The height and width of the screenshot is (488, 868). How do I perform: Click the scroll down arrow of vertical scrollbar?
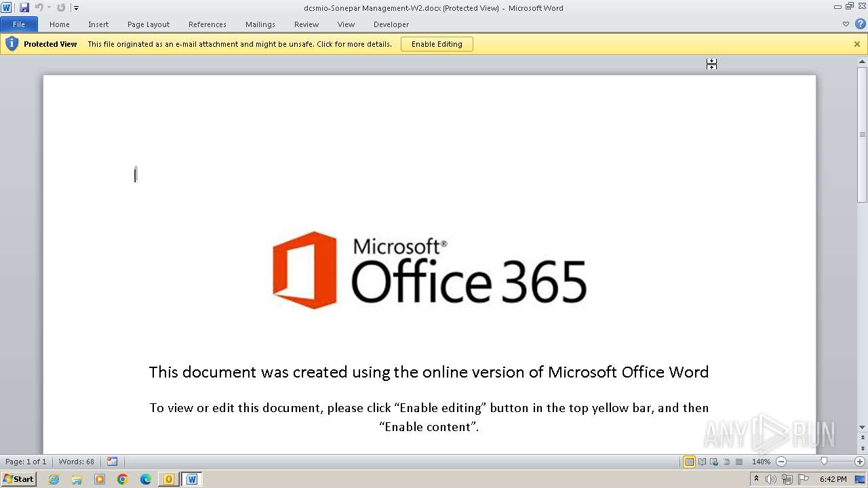click(863, 427)
